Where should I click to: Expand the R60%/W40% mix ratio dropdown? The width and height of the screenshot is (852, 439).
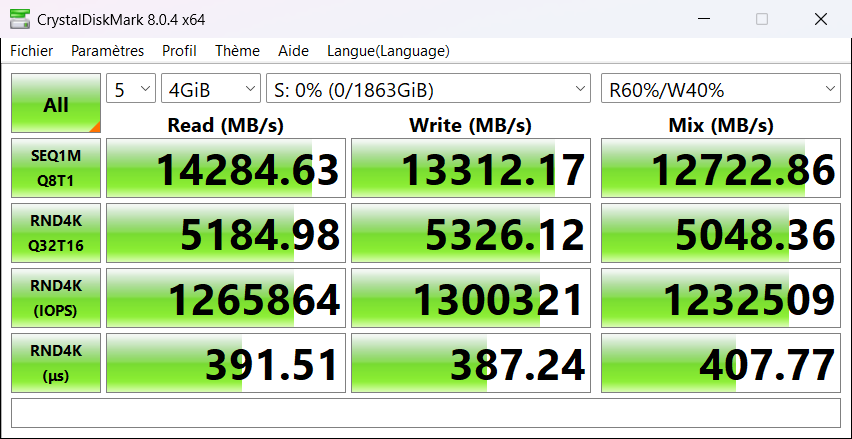point(720,90)
